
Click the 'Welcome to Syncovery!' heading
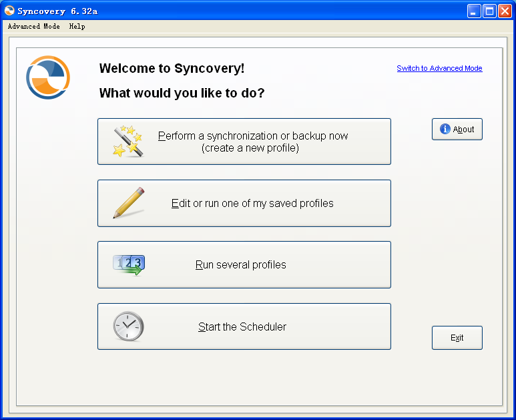tap(172, 69)
